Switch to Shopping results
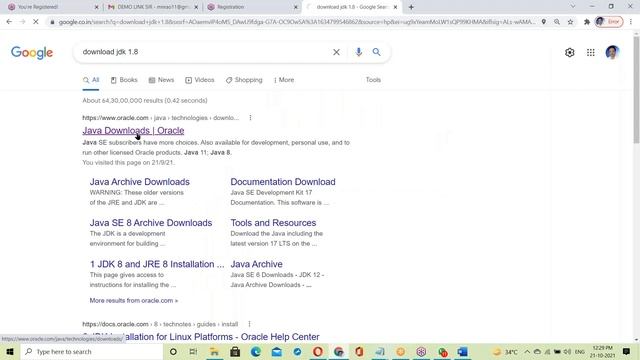The height and width of the screenshot is (360, 640). point(244,80)
